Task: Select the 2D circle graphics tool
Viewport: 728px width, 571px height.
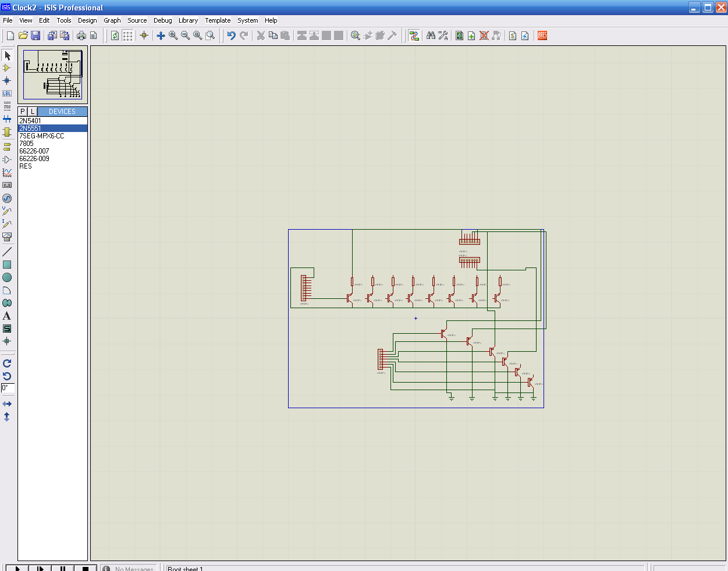Action: pos(7,277)
